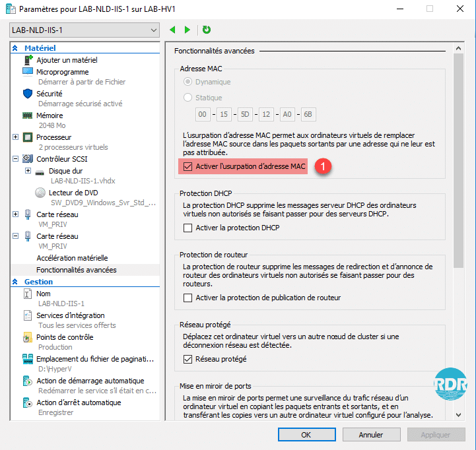Click the D:\HyperV path text
This screenshot has width=476, height=450.
[x=55, y=369]
